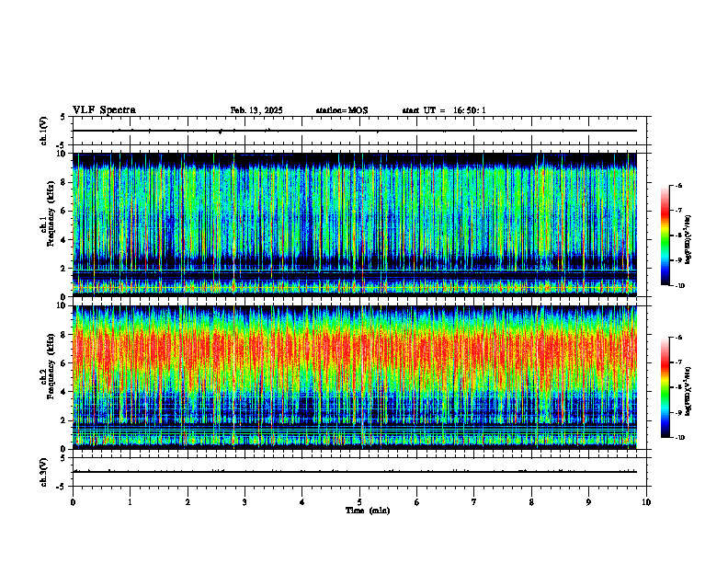Viewport: 728px width, 563px height.
Task: Click the time axis tick label "10"
Action: click(x=646, y=502)
